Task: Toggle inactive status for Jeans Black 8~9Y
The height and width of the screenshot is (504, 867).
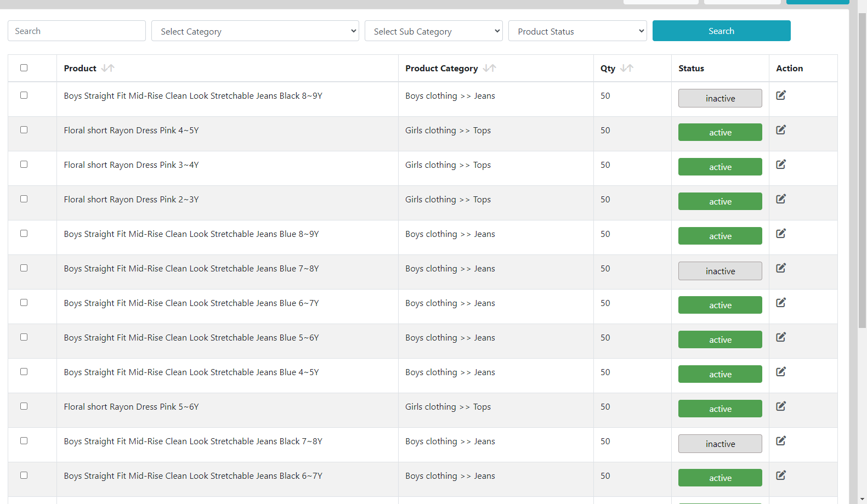Action: [x=720, y=98]
